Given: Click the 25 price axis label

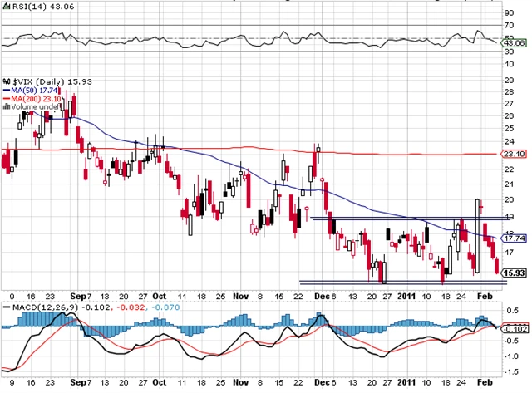Looking at the screenshot, I should [x=510, y=129].
